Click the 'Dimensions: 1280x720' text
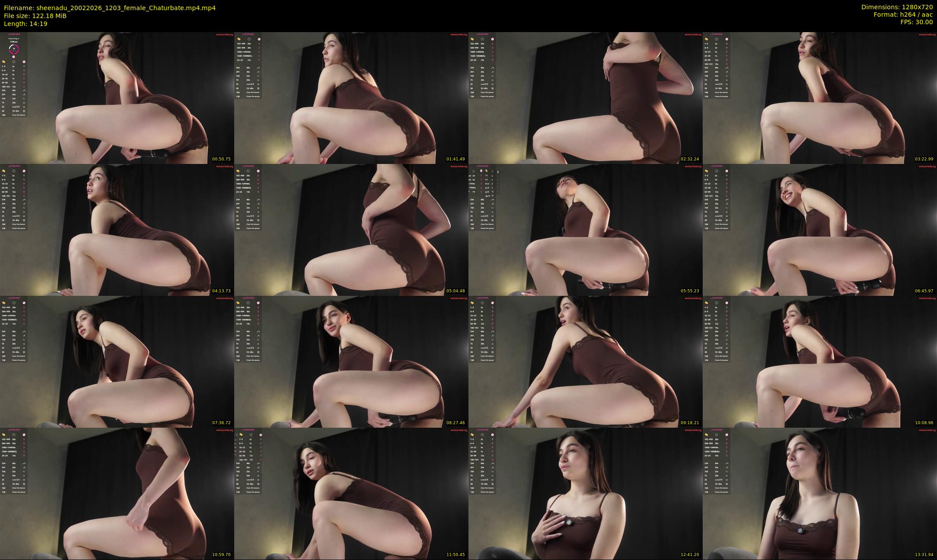 pos(897,7)
